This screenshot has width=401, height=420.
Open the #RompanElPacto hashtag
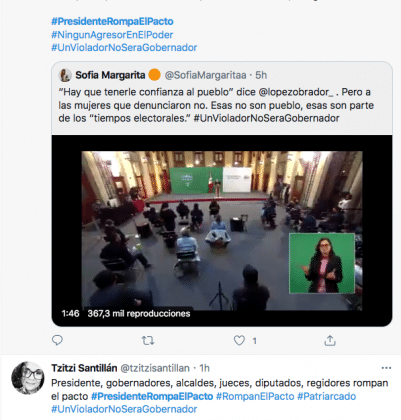pyautogui.click(x=255, y=396)
